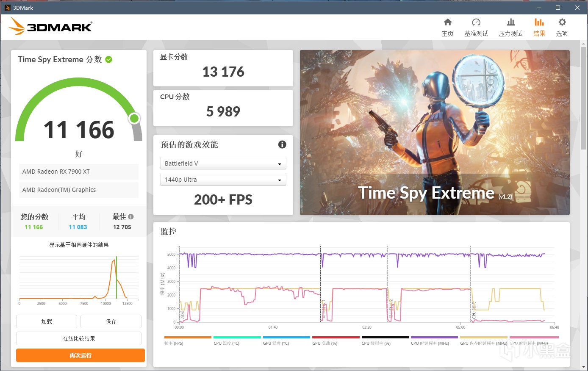Click the 平均 score 11 083
The height and width of the screenshot is (371, 588).
point(78,227)
